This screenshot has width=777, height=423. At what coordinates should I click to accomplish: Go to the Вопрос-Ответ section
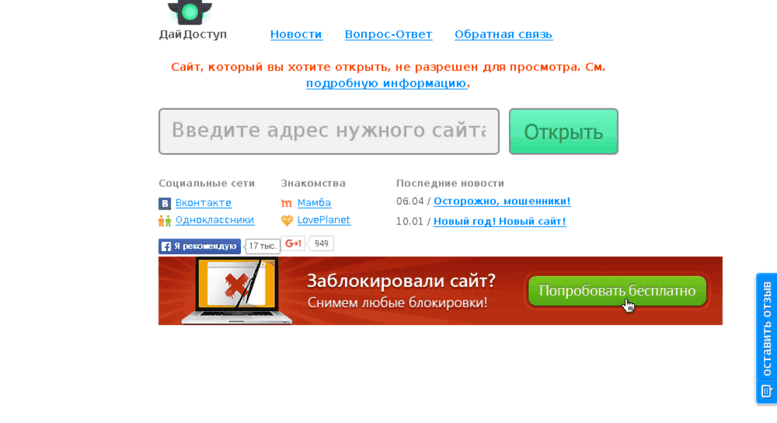[x=388, y=34]
